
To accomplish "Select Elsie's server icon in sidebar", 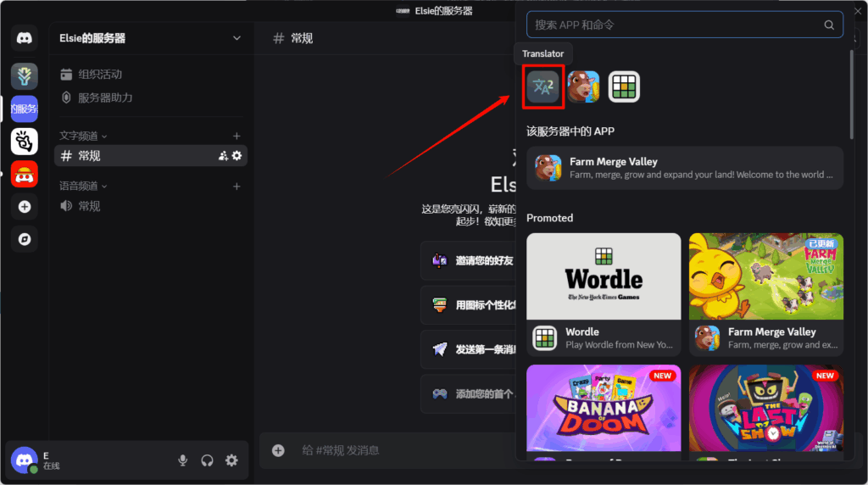I will (x=24, y=109).
